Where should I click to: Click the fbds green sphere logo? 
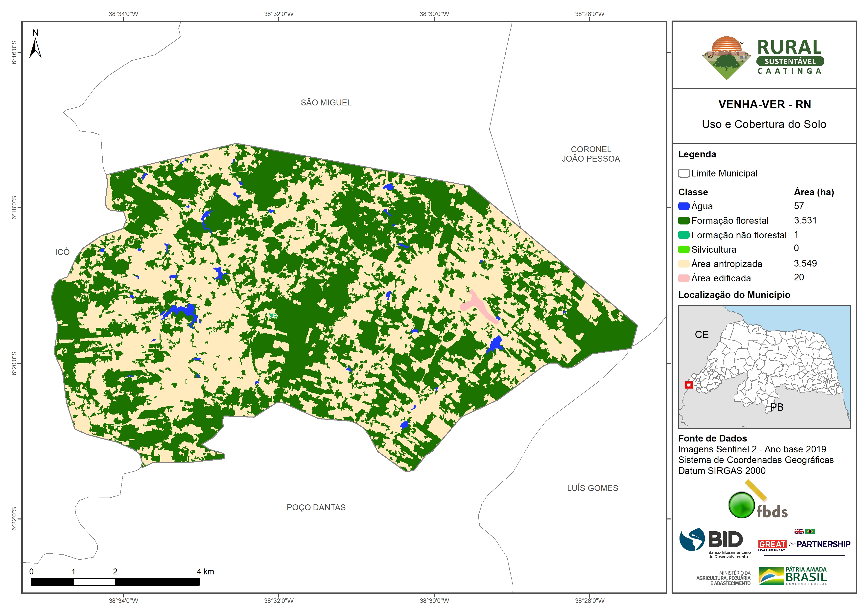[741, 505]
